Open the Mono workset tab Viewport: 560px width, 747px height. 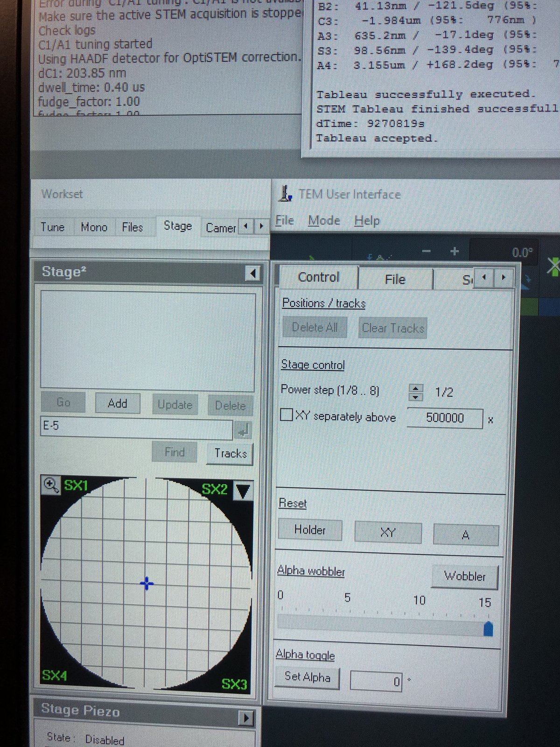94,227
